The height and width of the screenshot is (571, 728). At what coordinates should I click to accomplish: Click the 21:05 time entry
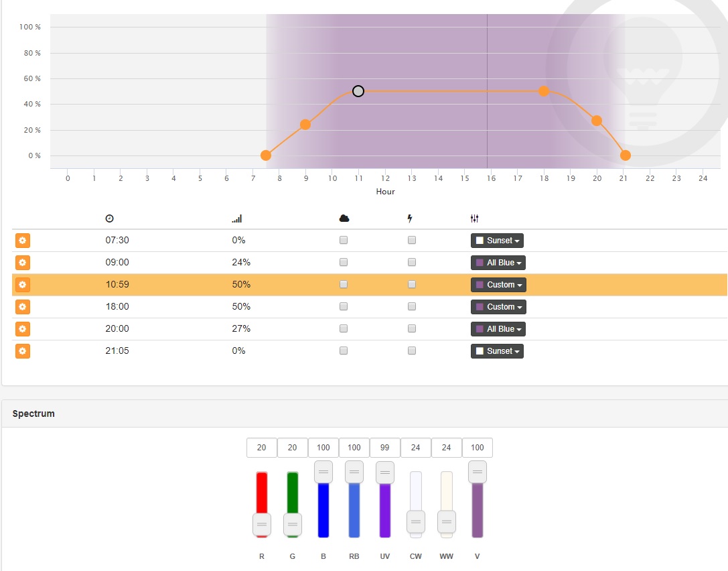point(117,351)
